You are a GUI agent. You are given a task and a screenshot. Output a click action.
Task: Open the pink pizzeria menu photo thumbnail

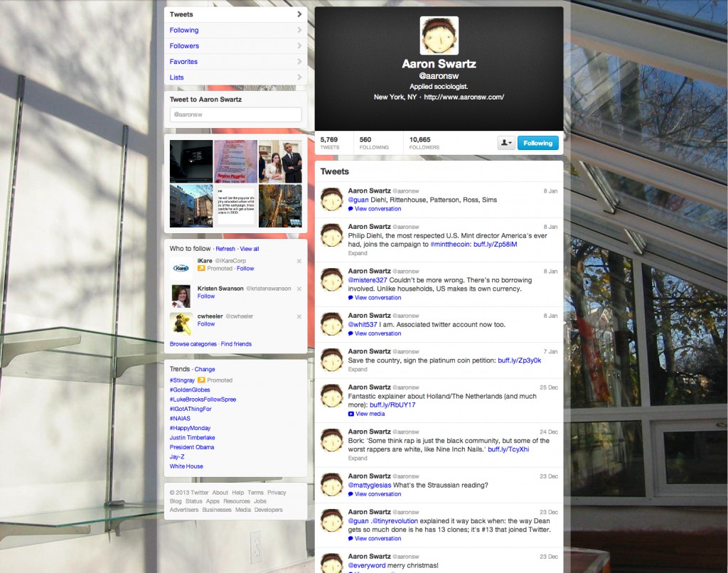pos(235,161)
